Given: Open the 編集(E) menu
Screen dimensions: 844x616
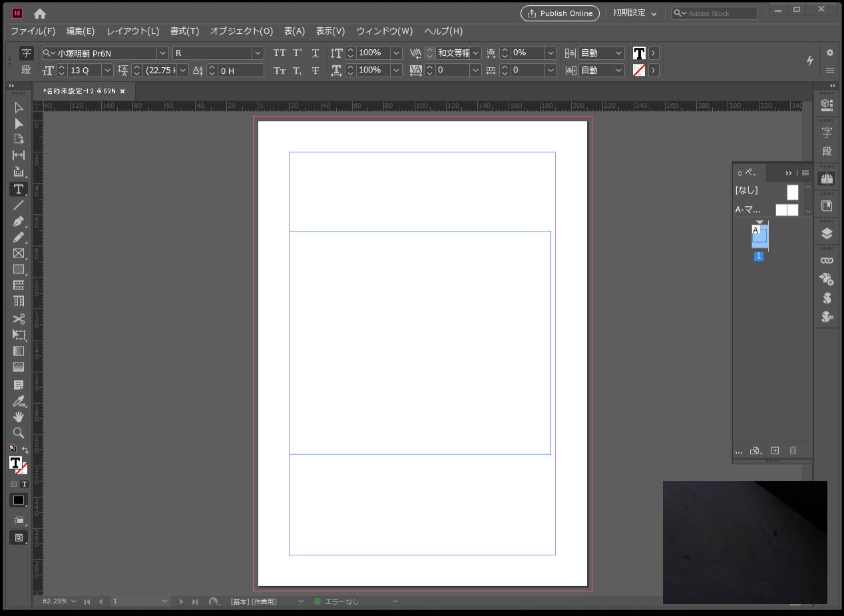Looking at the screenshot, I should click(x=81, y=31).
